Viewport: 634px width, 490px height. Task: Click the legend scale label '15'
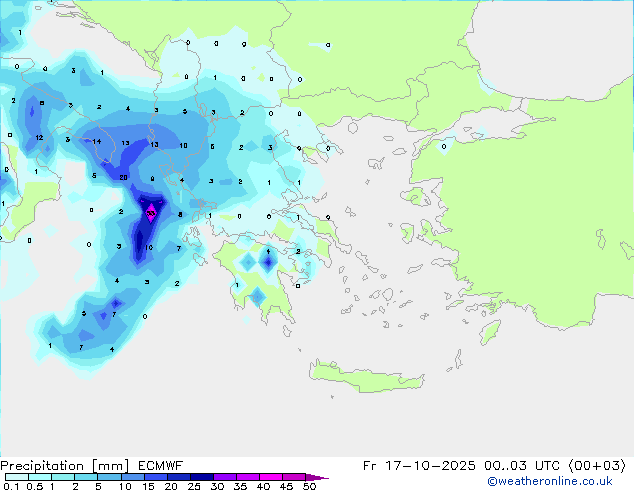pyautogui.click(x=148, y=486)
